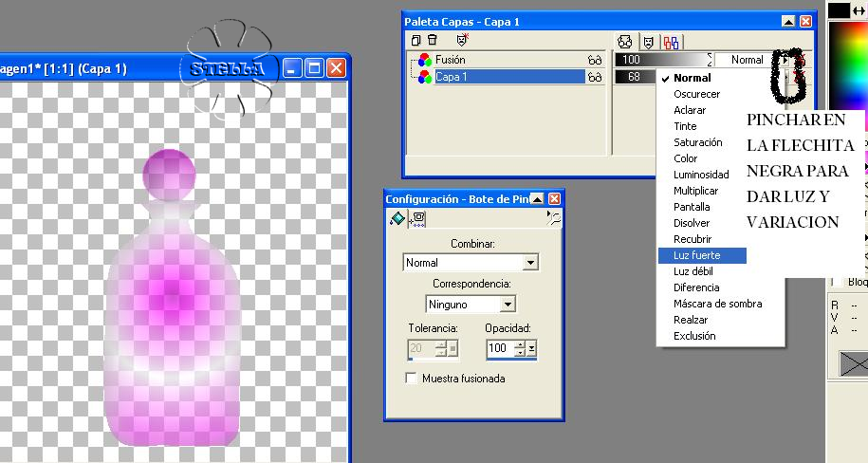The image size is (868, 463).
Task: Choose Disolver blend mode
Action: coord(692,223)
